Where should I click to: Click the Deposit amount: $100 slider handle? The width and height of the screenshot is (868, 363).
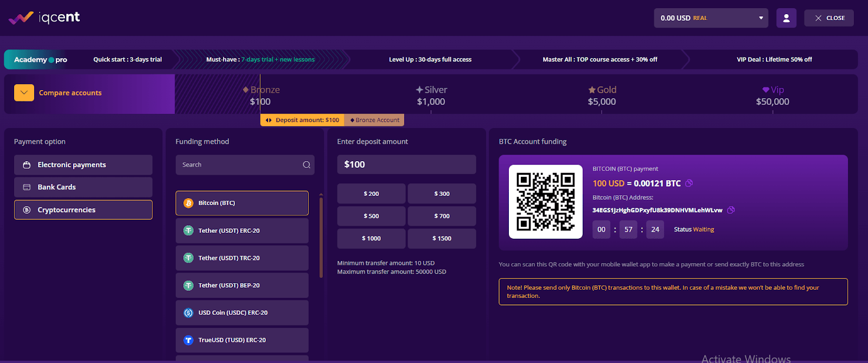pos(302,120)
